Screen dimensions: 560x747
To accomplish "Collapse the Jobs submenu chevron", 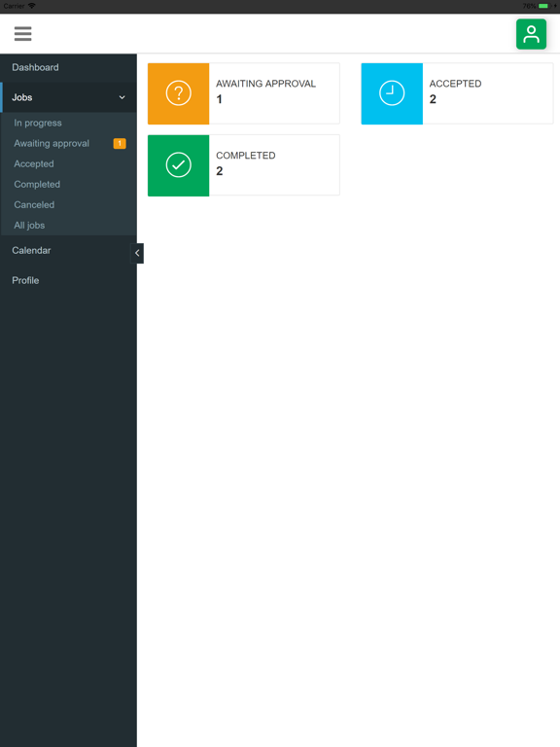I will click(x=122, y=97).
